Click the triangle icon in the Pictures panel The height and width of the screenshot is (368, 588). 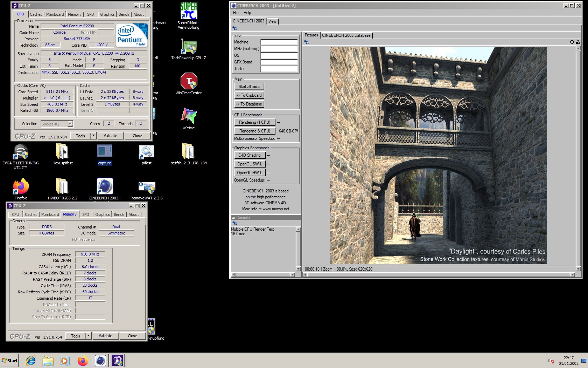[577, 42]
